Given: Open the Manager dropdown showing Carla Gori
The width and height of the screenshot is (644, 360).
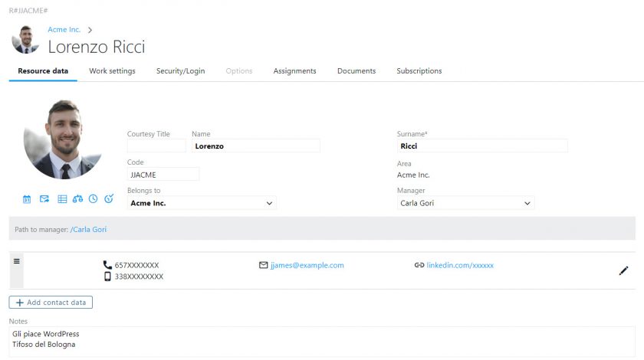Looking at the screenshot, I should 527,204.
